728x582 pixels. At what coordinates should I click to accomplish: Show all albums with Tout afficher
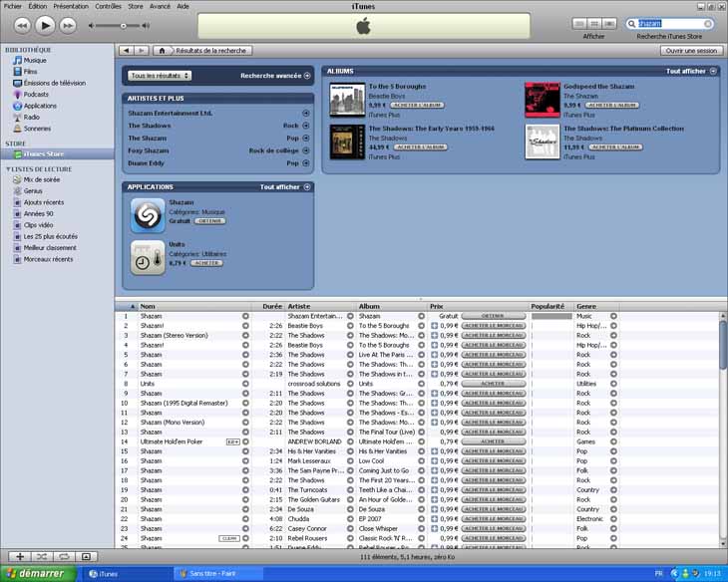(691, 71)
